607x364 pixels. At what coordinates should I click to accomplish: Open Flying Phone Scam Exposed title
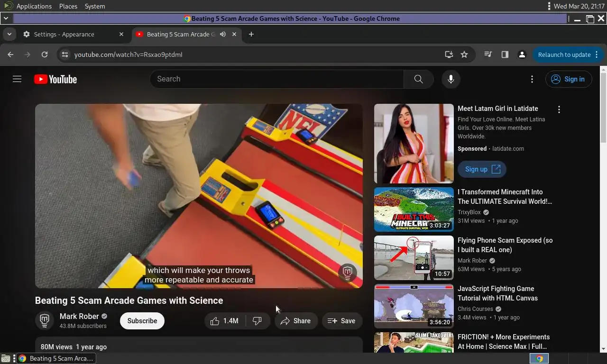click(505, 245)
